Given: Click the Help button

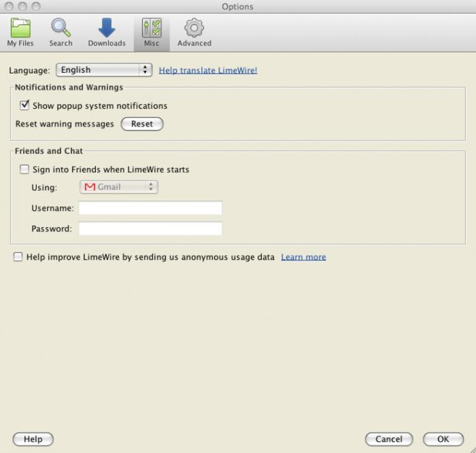Looking at the screenshot, I should pyautogui.click(x=33, y=439).
